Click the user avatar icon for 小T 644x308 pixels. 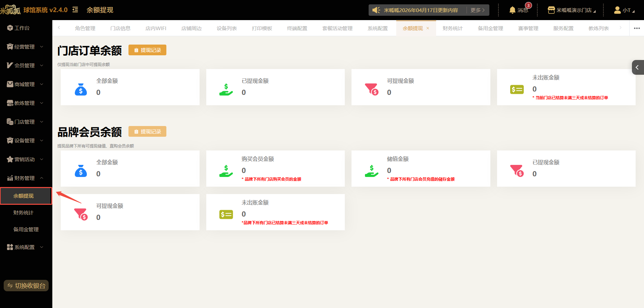(617, 10)
